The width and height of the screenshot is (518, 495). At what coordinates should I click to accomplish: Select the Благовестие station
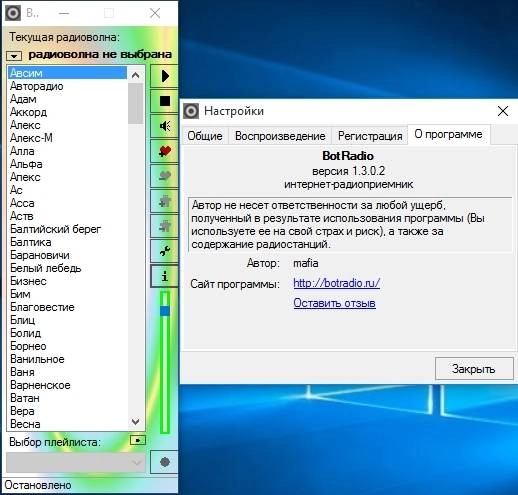coord(67,307)
